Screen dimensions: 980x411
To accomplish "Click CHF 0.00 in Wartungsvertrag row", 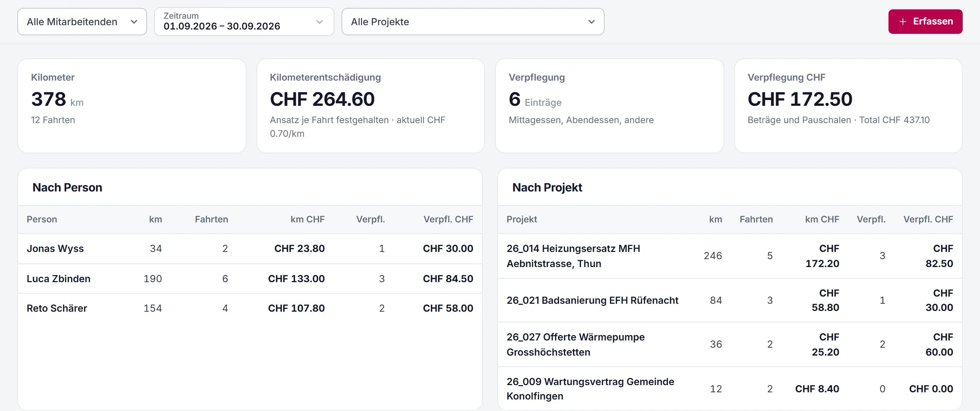I will [931, 389].
